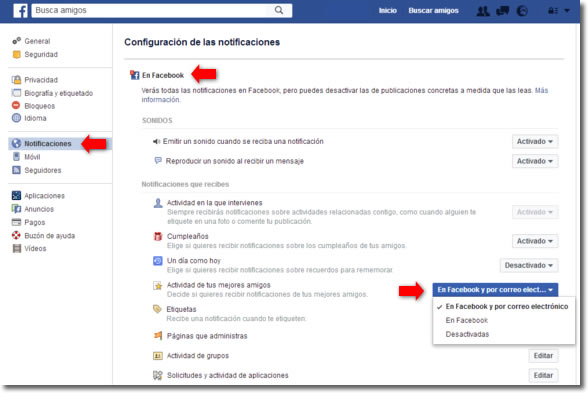This screenshot has height=393, width=588.
Task: Select the En Facebook option
Action: (466, 320)
